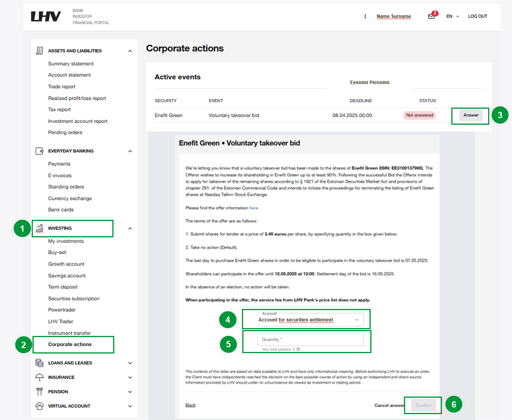Click the FINANCIAL PORTAL header link

pyautogui.click(x=91, y=23)
